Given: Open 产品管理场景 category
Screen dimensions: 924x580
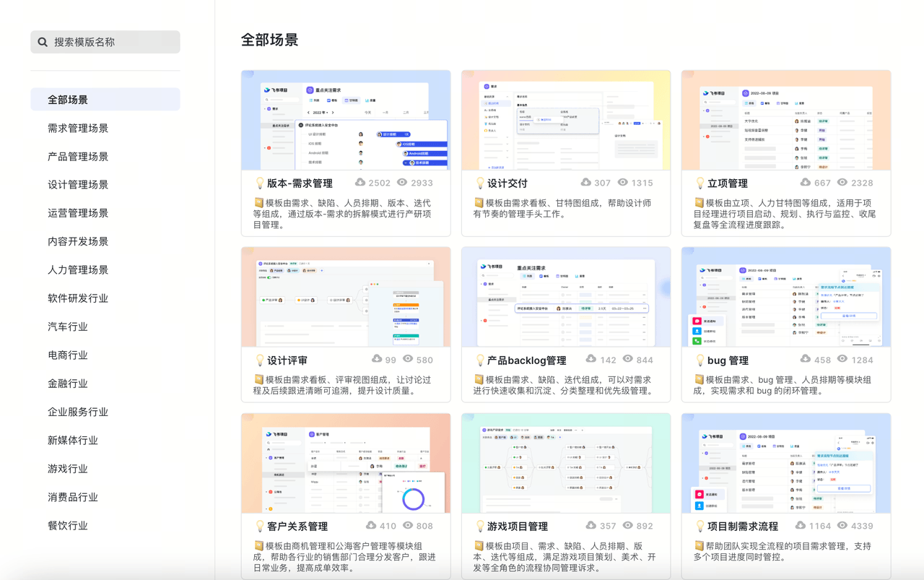Looking at the screenshot, I should pyautogui.click(x=78, y=156).
